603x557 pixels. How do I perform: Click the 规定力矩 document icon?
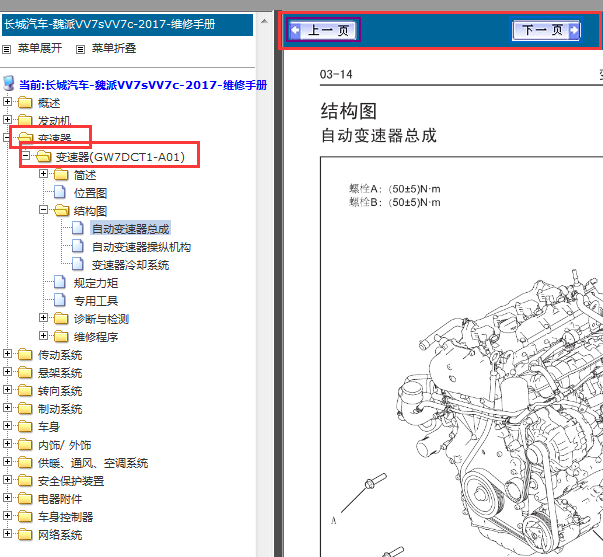pyautogui.click(x=60, y=282)
